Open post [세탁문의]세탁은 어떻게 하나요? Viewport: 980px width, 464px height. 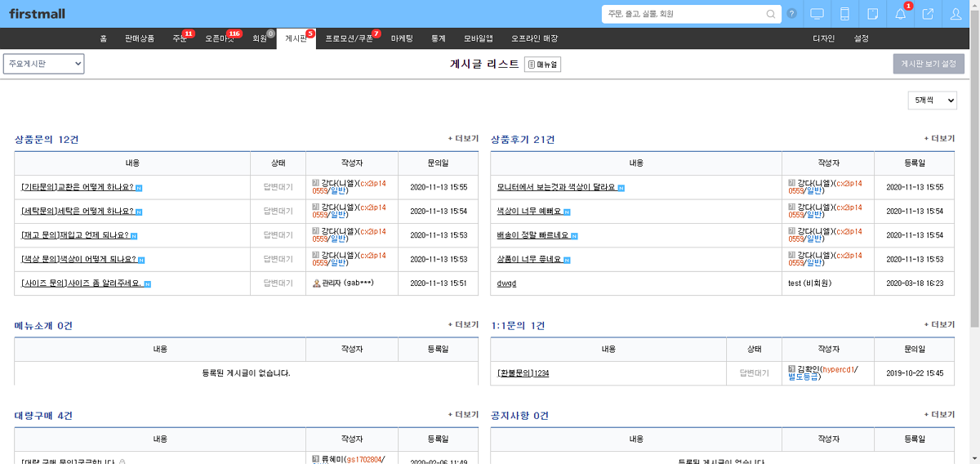click(x=78, y=212)
